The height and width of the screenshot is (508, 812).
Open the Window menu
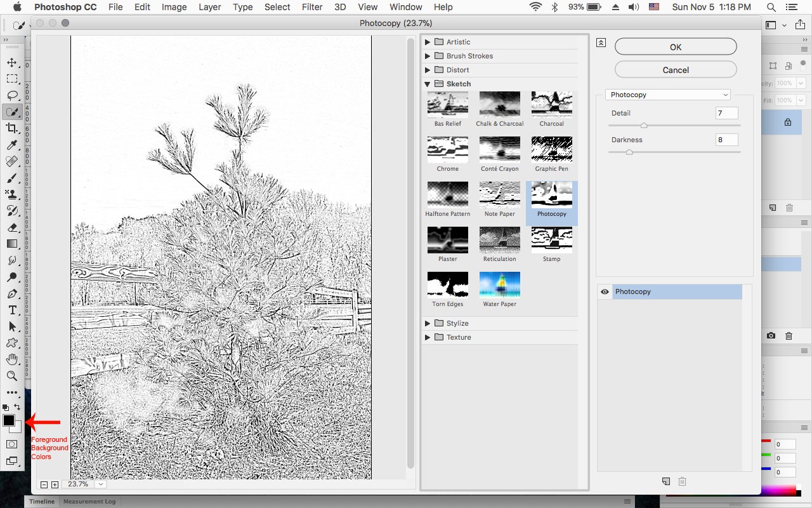tap(405, 7)
